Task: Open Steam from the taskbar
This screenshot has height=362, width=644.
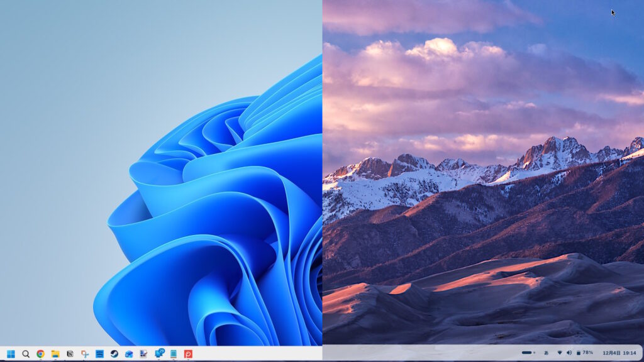Action: point(114,354)
